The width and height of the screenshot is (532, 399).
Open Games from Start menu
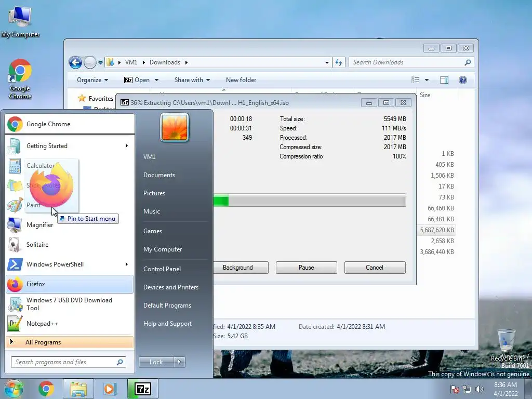click(x=153, y=231)
